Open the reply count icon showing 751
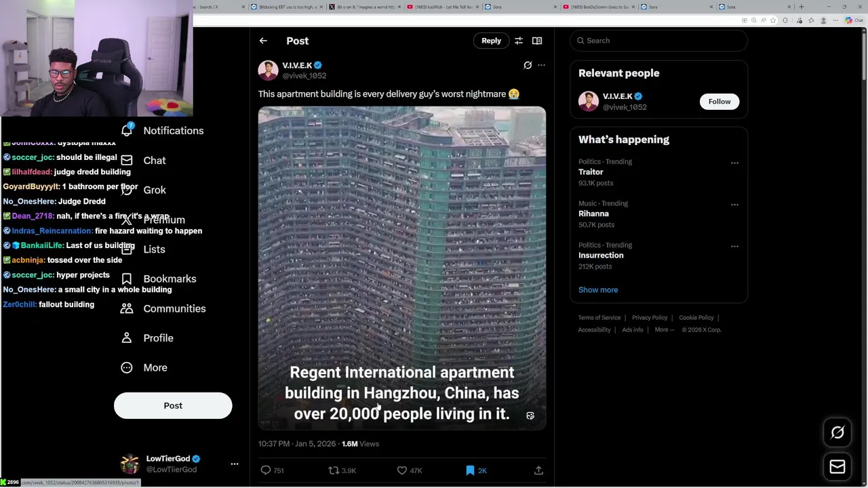This screenshot has height=488, width=868. click(x=266, y=470)
